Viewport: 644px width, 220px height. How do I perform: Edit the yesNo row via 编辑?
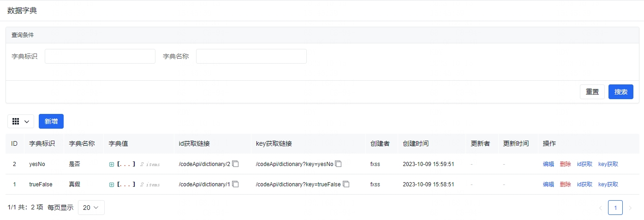click(x=549, y=164)
